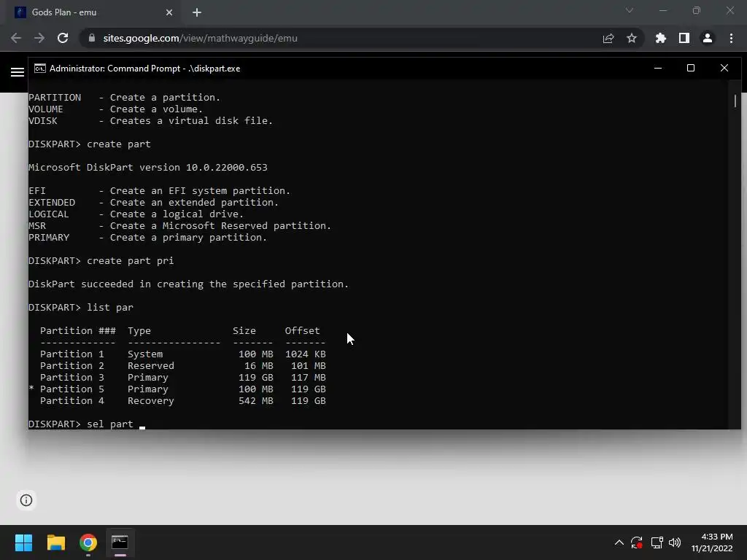This screenshot has width=747, height=560.
Task: Select the Gods Plan - emu tab
Action: click(x=93, y=12)
